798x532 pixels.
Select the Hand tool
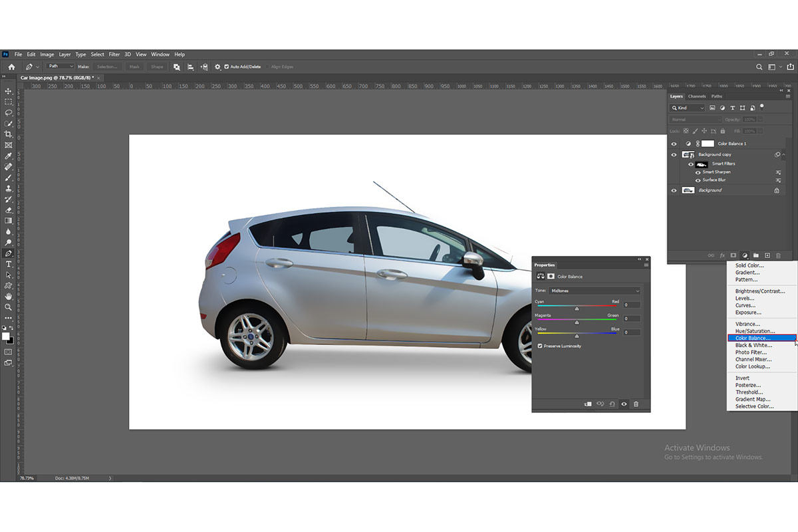point(9,296)
